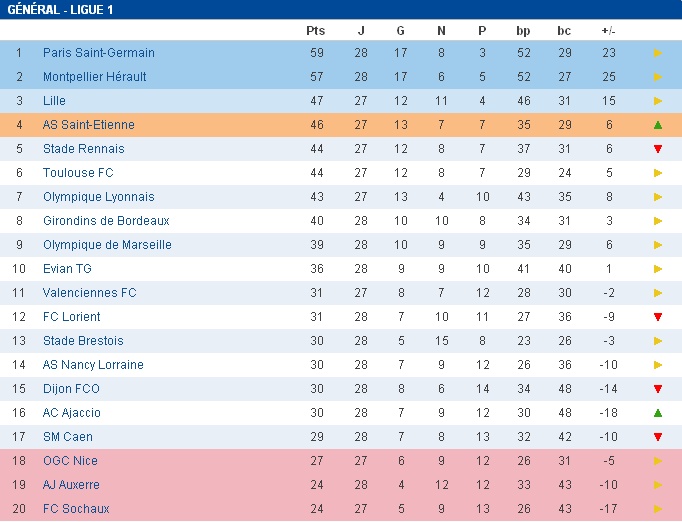Click the red down arrow for Dijon FCO
The height and width of the screenshot is (522, 682).
pos(658,389)
